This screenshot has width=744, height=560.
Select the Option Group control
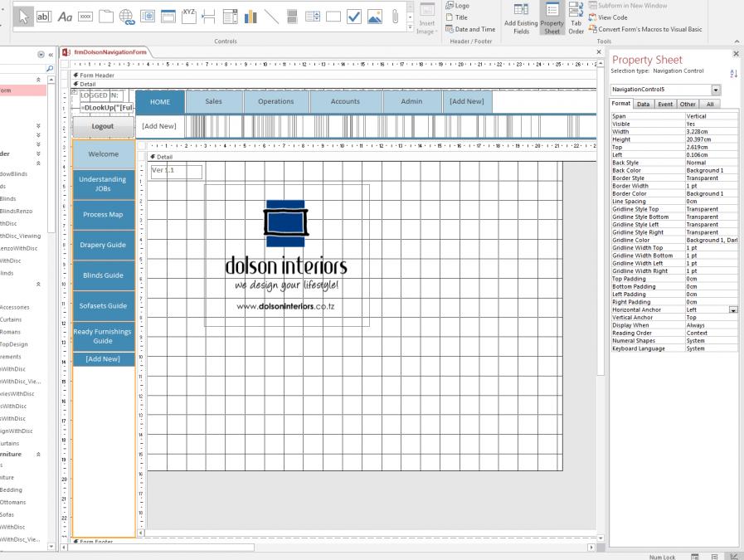(189, 17)
